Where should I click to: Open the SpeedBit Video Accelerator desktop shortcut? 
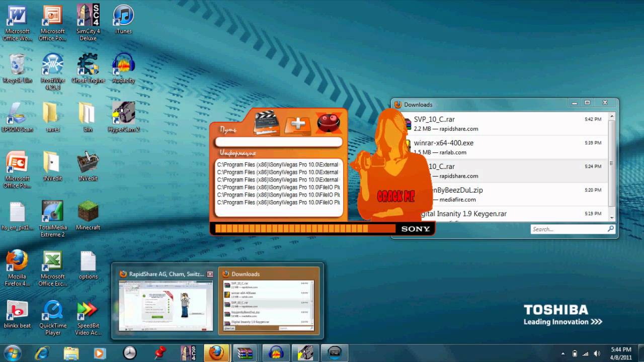(x=88, y=318)
